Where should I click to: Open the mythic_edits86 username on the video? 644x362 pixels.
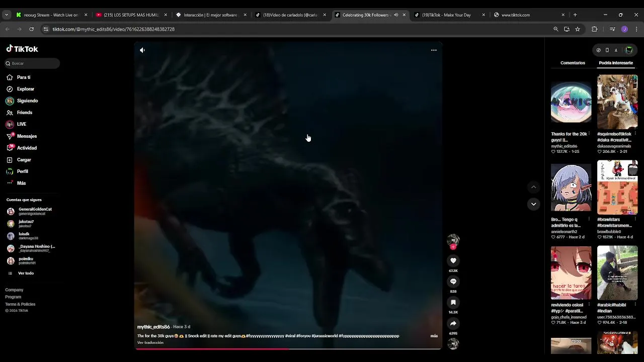point(153,327)
